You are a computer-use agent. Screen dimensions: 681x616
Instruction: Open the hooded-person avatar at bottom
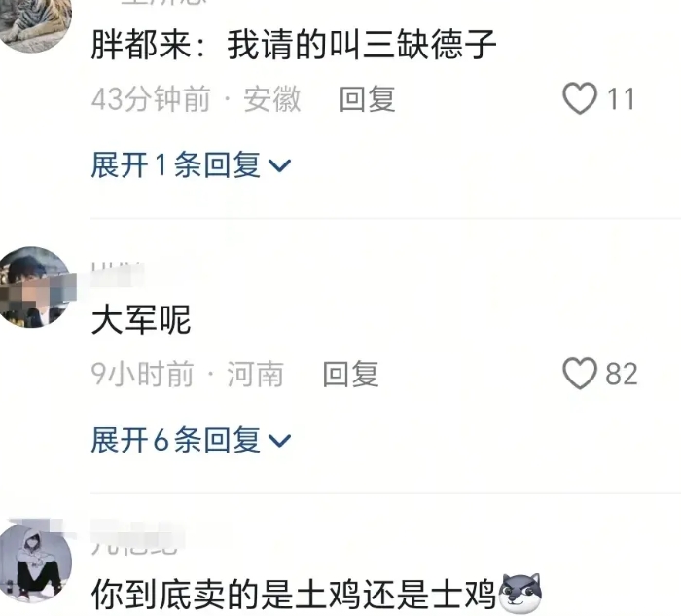pyautogui.click(x=35, y=562)
